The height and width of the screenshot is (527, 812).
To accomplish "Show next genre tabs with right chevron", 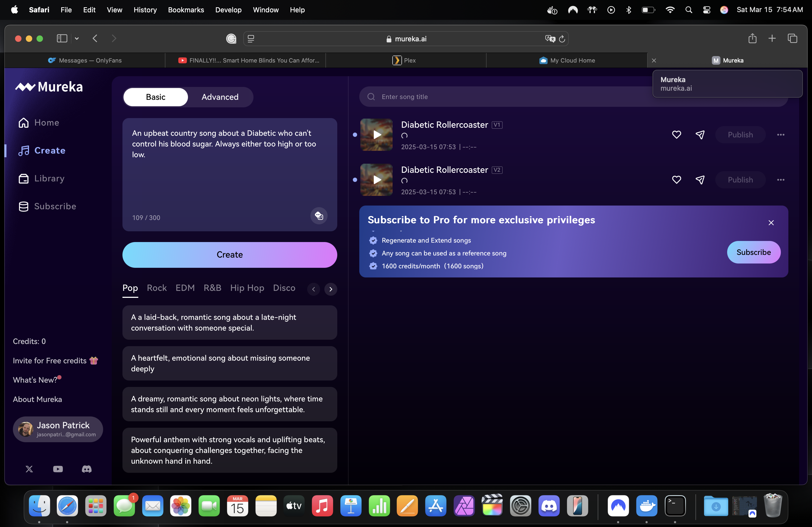I will click(331, 289).
